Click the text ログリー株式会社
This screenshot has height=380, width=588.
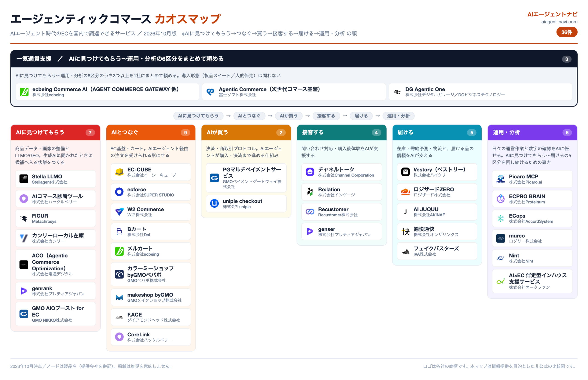[x=525, y=241]
